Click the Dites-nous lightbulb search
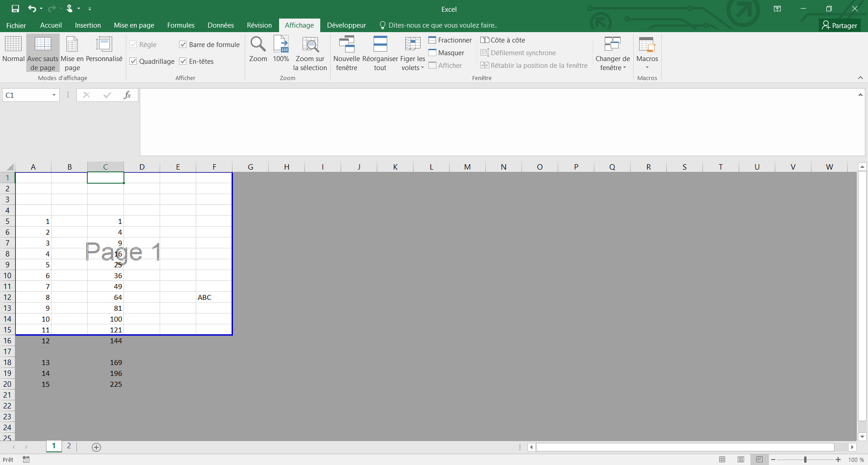The width and height of the screenshot is (868, 465). point(438,25)
